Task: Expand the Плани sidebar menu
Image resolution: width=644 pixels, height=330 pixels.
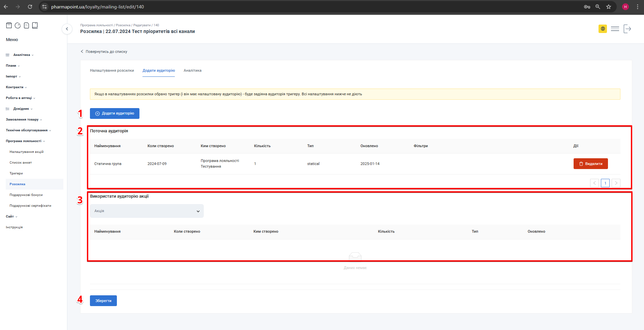Action: [13, 66]
